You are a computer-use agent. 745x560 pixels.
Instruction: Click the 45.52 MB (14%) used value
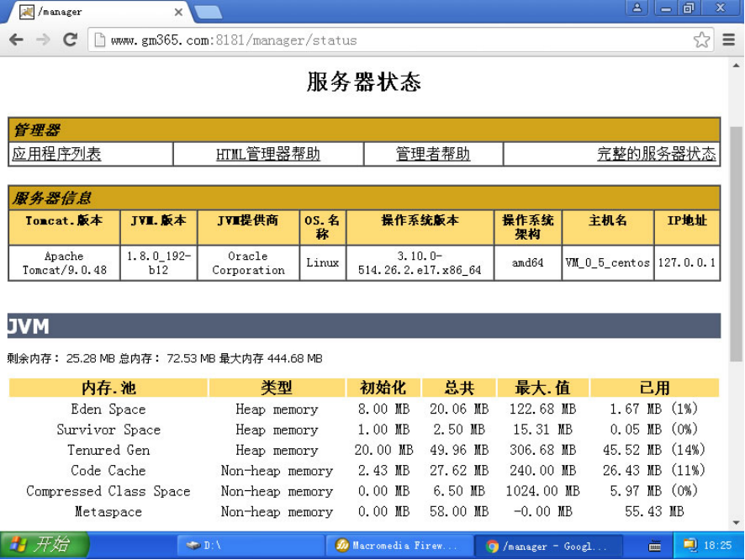pos(654,451)
